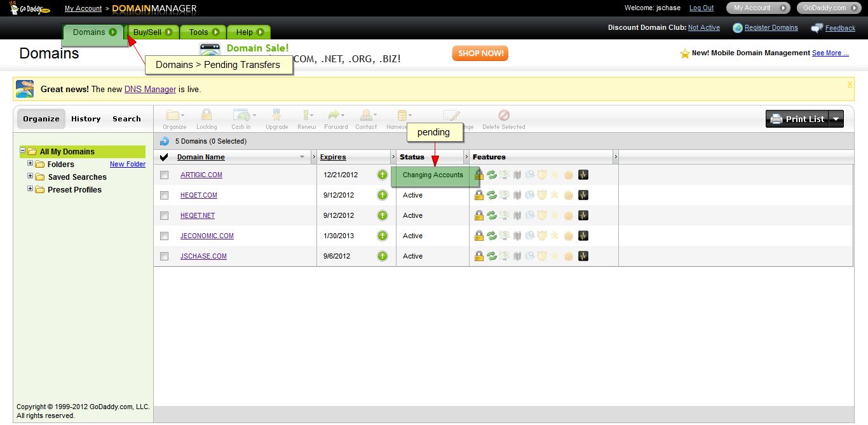Click the GoDaddy logo in header
The width and height of the screenshot is (868, 425).
pyautogui.click(x=30, y=8)
